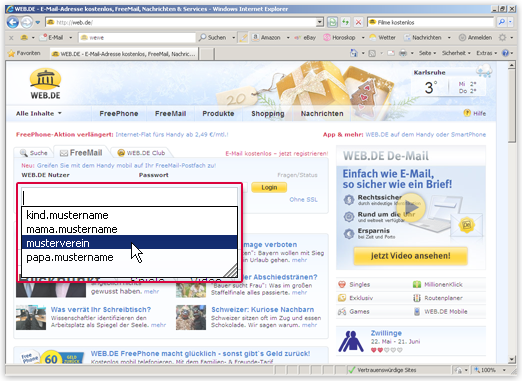Click the highlighter pencil toolbar icon
This screenshot has height=381, width=522.
pos(243,38)
